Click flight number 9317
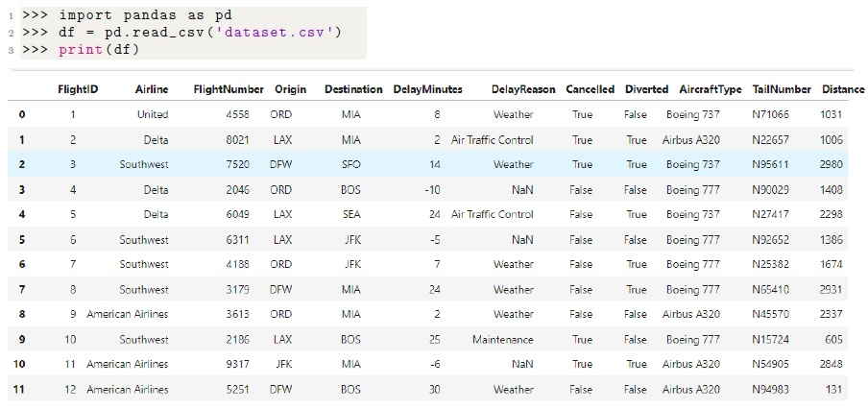The image size is (868, 409). pyautogui.click(x=238, y=364)
